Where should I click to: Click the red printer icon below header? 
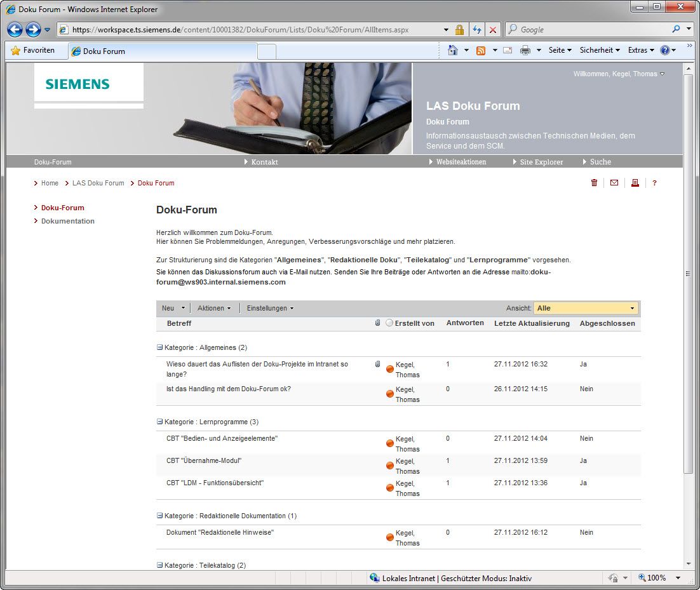coord(635,183)
